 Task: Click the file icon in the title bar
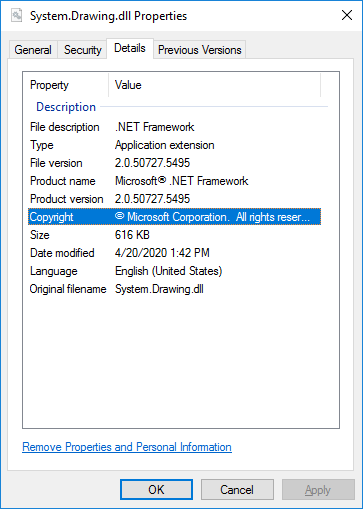16,15
